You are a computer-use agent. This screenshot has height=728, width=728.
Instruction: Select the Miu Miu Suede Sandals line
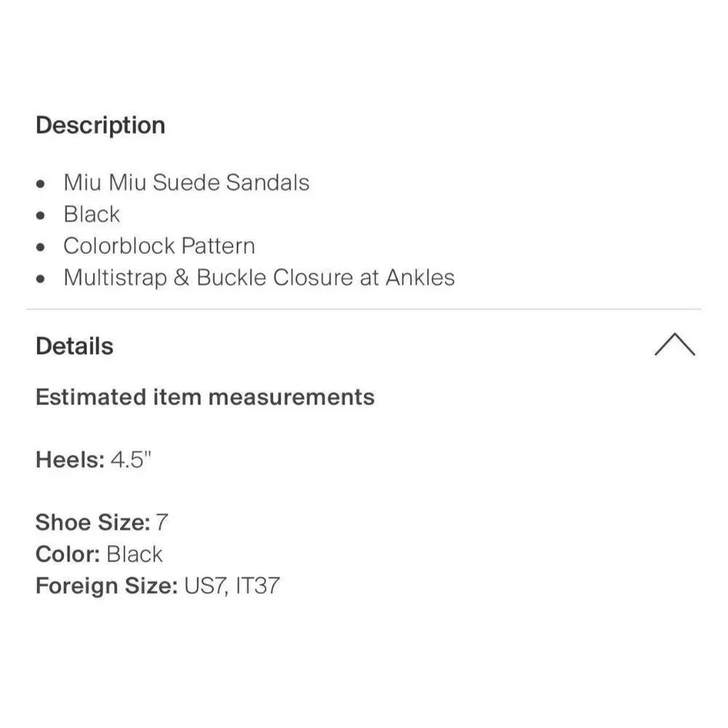point(186,183)
